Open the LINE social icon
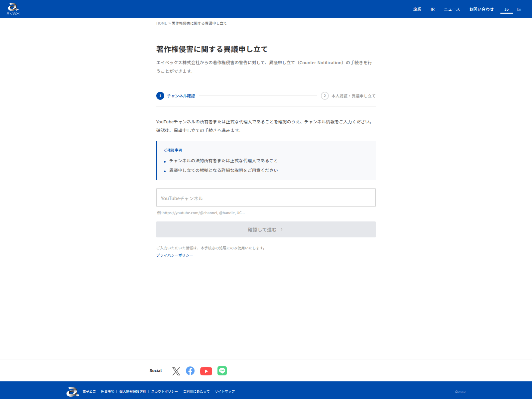This screenshot has width=532, height=399. pyautogui.click(x=222, y=371)
